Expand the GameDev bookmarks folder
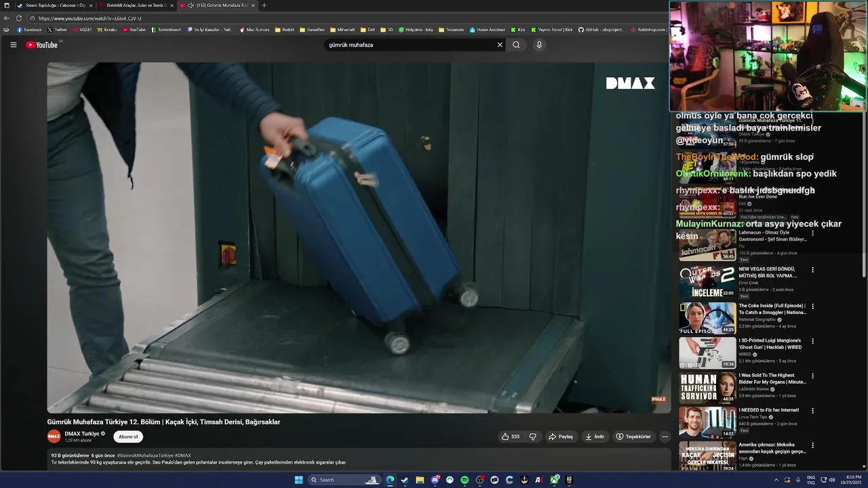The height and width of the screenshot is (488, 868). 312,30
